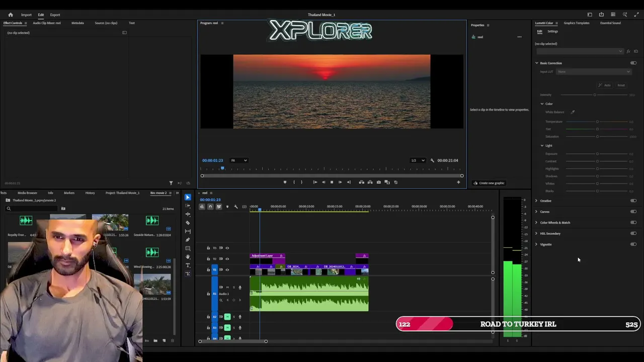Image resolution: width=644 pixels, height=362 pixels.
Task: Toggle snap in timeline
Action: (x=210, y=207)
